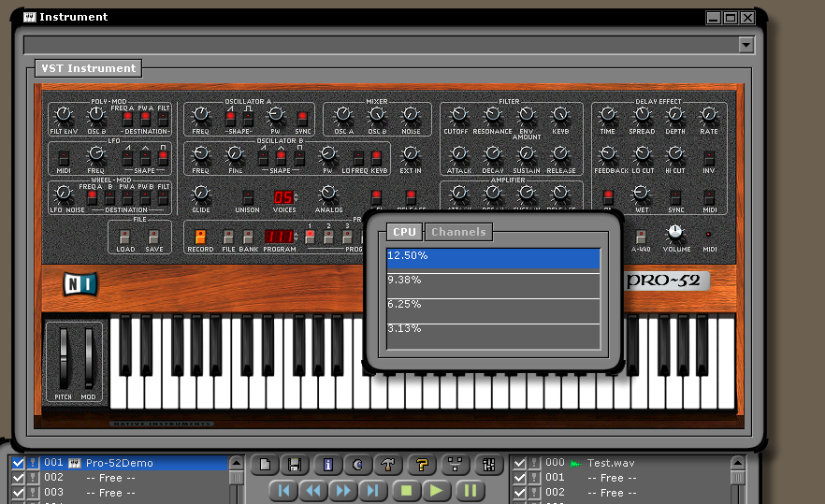Click the fast-forward transport button

pyautogui.click(x=343, y=490)
